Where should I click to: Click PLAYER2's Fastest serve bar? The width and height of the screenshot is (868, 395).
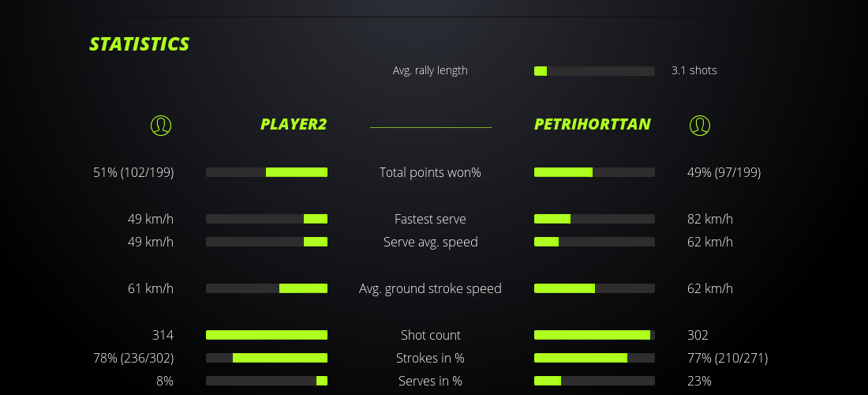coord(267,219)
